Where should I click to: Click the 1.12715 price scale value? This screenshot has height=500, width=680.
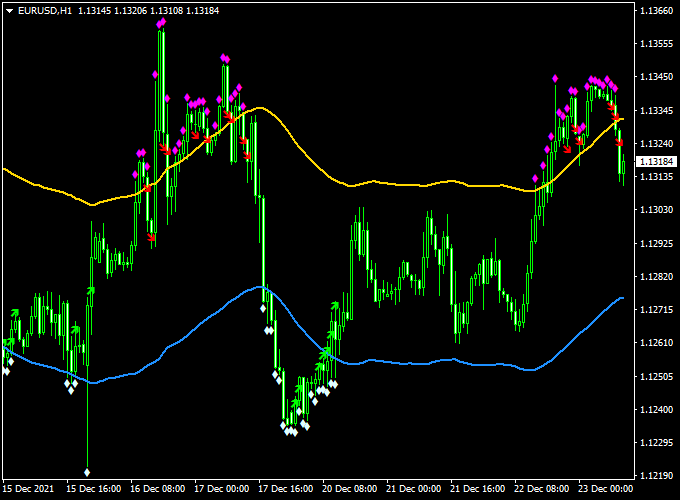point(657,310)
